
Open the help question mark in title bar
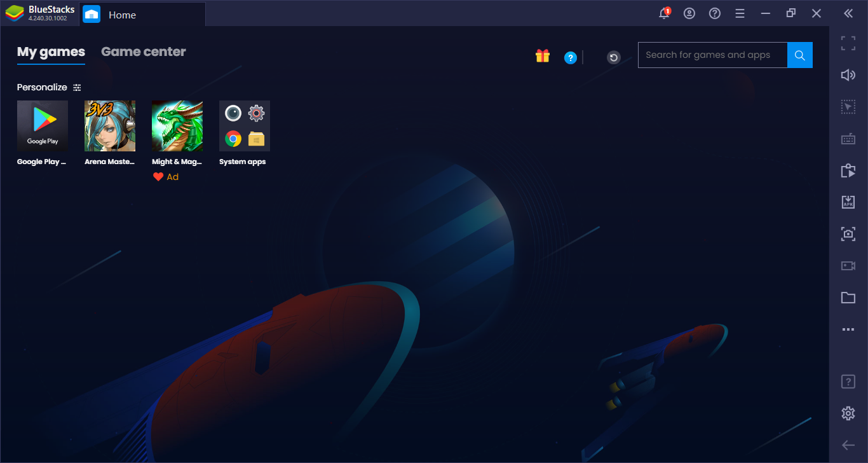tap(715, 13)
